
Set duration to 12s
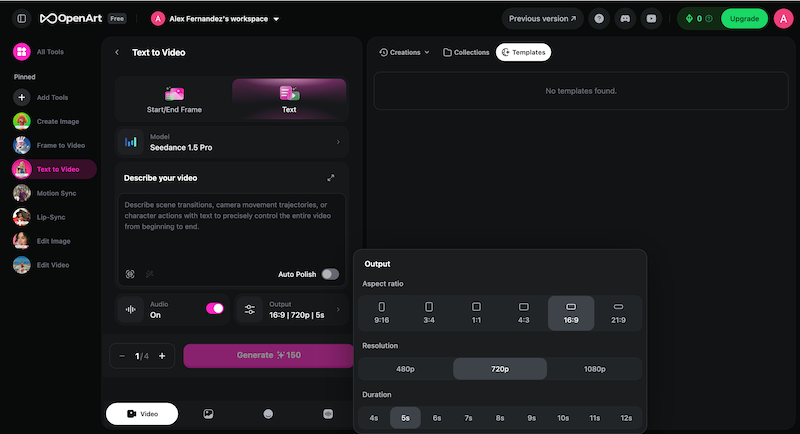pyautogui.click(x=626, y=418)
